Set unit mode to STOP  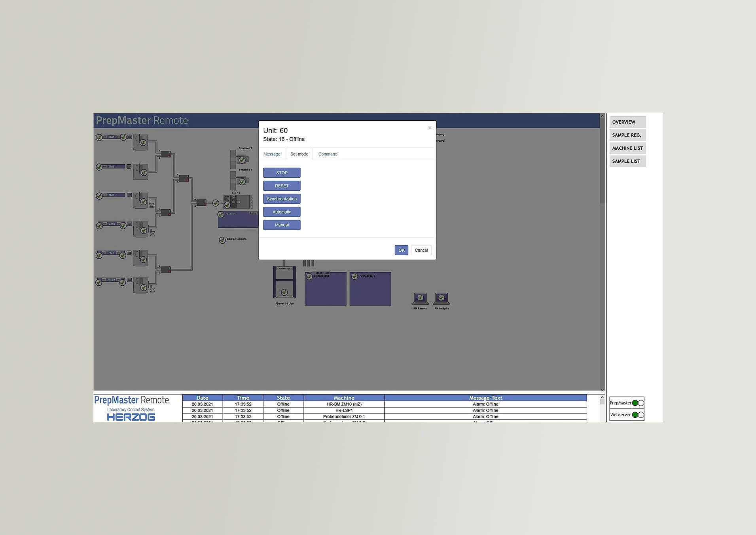pos(282,173)
